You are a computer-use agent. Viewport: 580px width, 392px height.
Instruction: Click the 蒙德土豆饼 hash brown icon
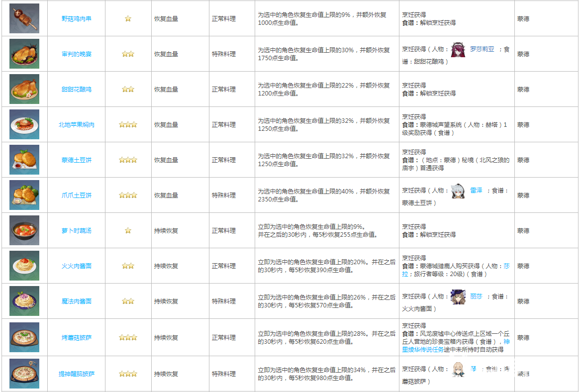click(x=24, y=160)
